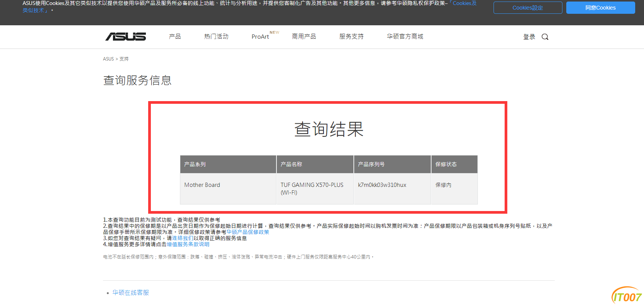The height and width of the screenshot is (306, 644).
Task: Open the 商用产品 menu
Action: 304,36
